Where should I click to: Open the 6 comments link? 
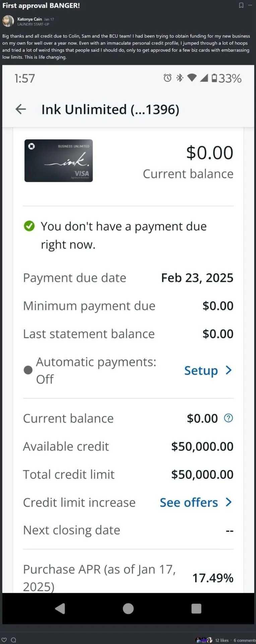click(244, 640)
